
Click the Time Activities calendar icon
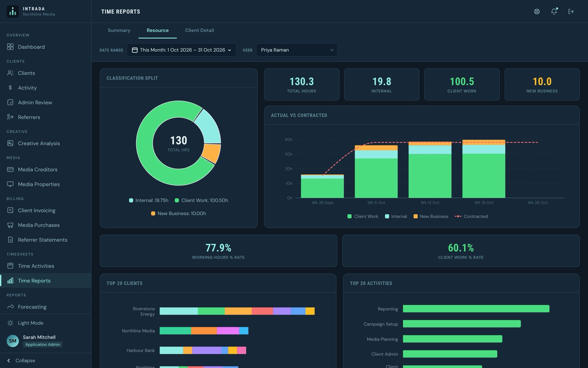10,266
